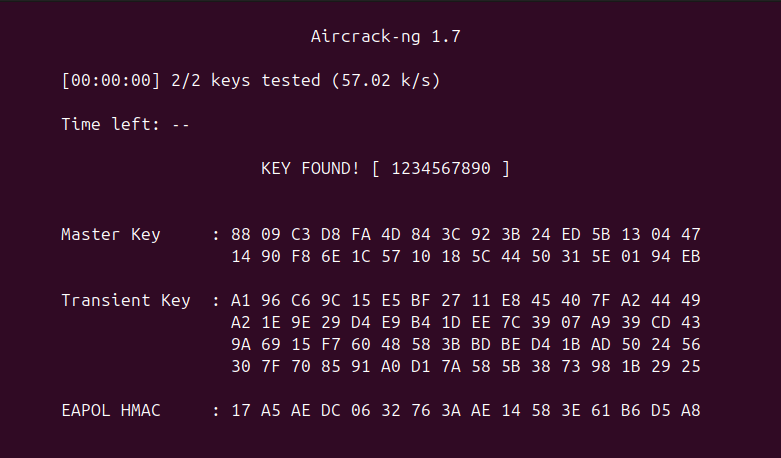
Task: Click last Transient Key byte 25
Action: (x=690, y=366)
